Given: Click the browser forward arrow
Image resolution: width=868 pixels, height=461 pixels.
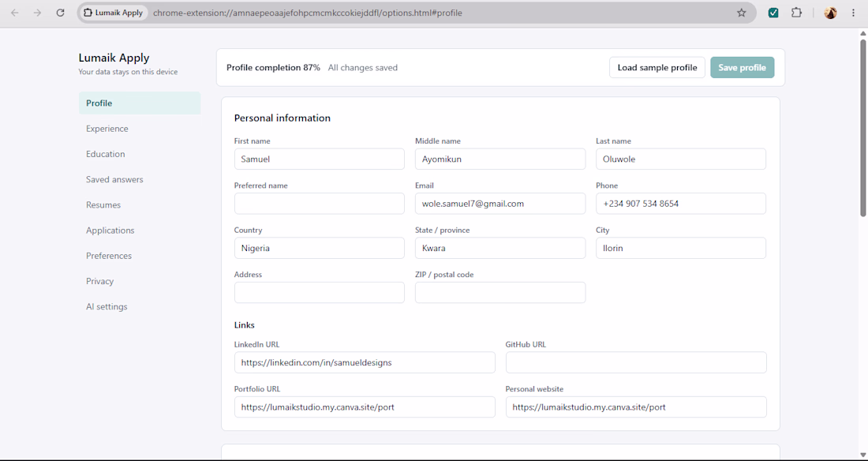Looking at the screenshot, I should (x=38, y=13).
